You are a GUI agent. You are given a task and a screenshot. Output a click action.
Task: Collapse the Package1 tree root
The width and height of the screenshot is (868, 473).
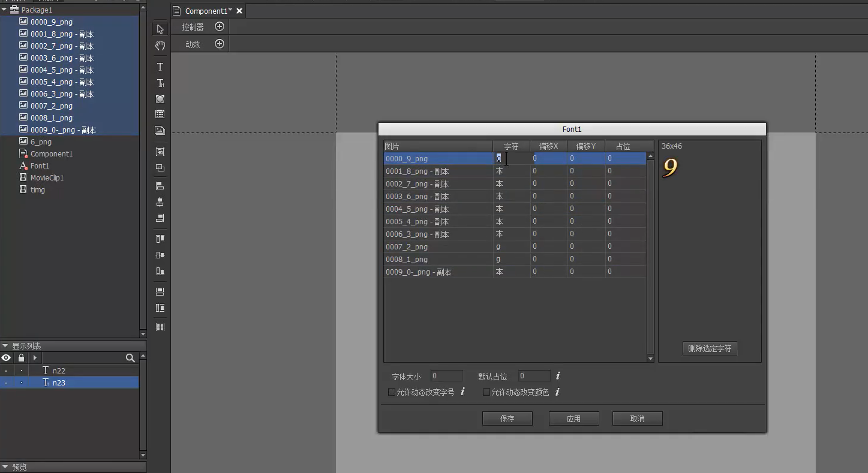(x=4, y=10)
